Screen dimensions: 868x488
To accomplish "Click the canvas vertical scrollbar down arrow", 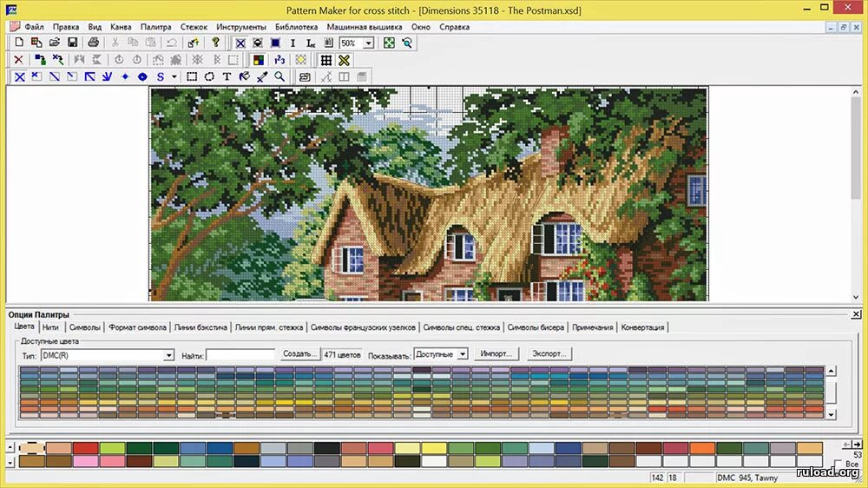I will click(856, 297).
